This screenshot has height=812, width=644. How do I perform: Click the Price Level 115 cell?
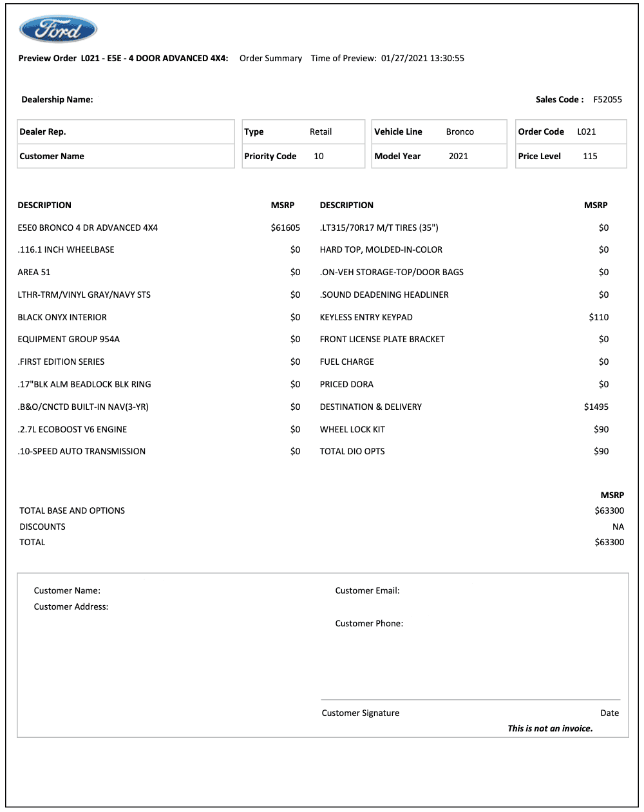point(571,156)
